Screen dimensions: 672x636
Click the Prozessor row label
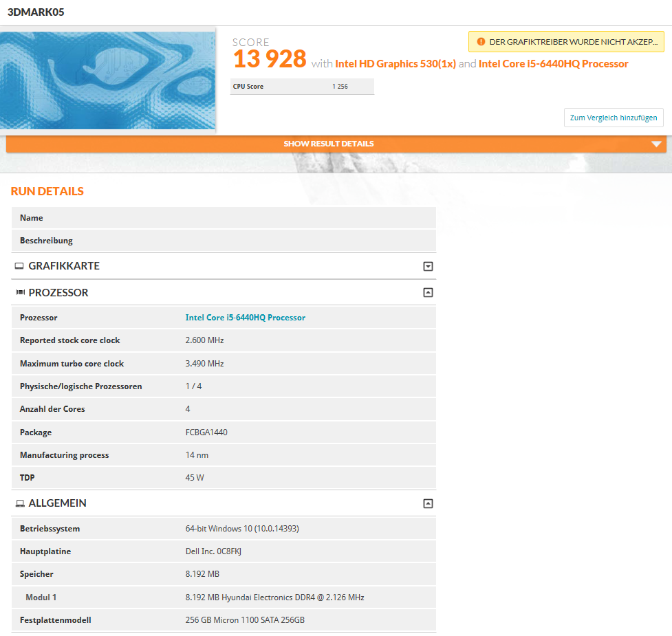tap(39, 318)
